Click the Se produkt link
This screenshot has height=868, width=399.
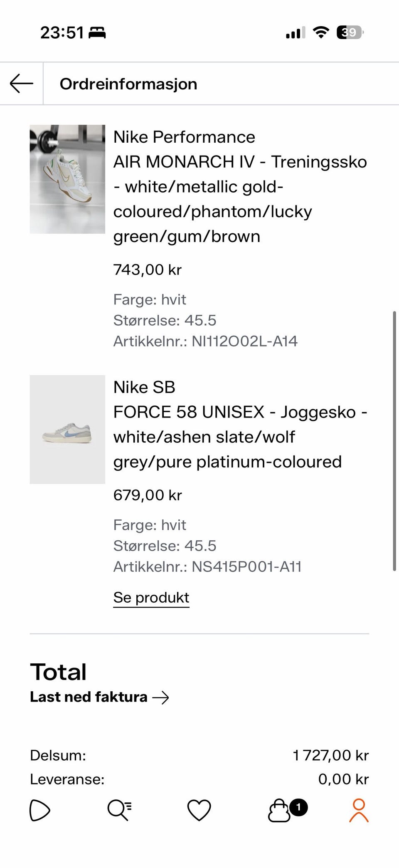(x=151, y=598)
